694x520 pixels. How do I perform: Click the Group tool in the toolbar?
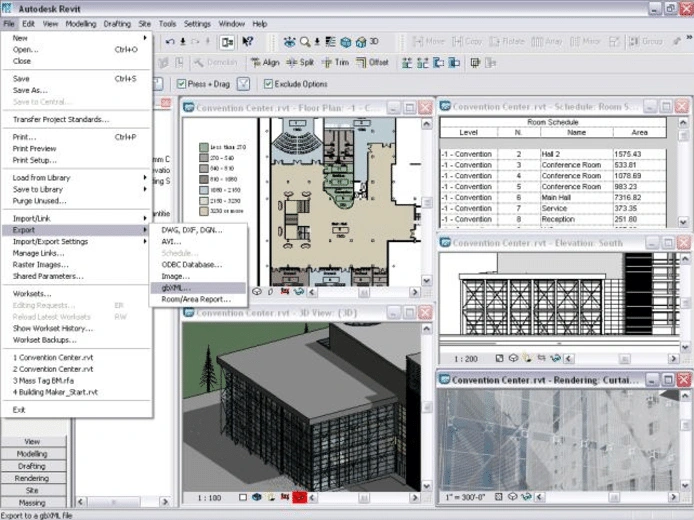pyautogui.click(x=646, y=42)
